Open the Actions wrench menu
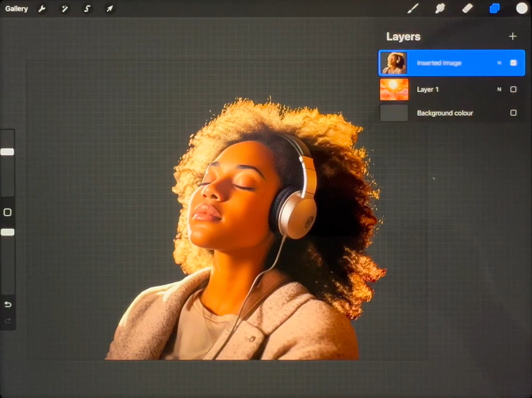532x398 pixels. tap(42, 8)
